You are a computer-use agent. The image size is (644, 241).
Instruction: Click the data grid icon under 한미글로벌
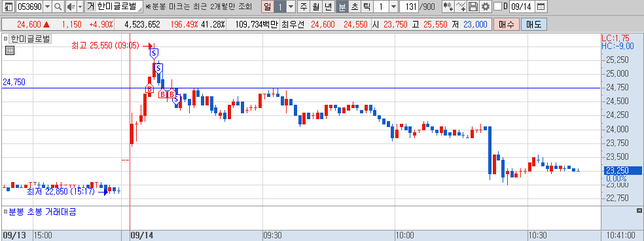point(10,50)
